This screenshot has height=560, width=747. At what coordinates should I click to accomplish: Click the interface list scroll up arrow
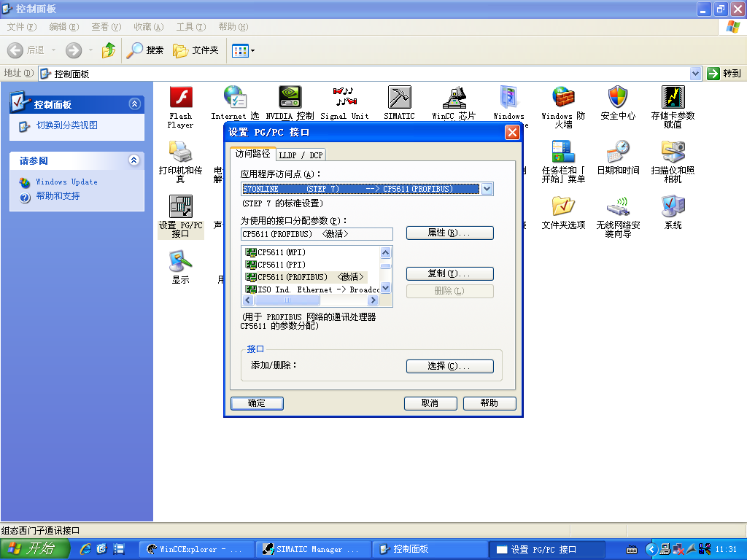point(386,252)
